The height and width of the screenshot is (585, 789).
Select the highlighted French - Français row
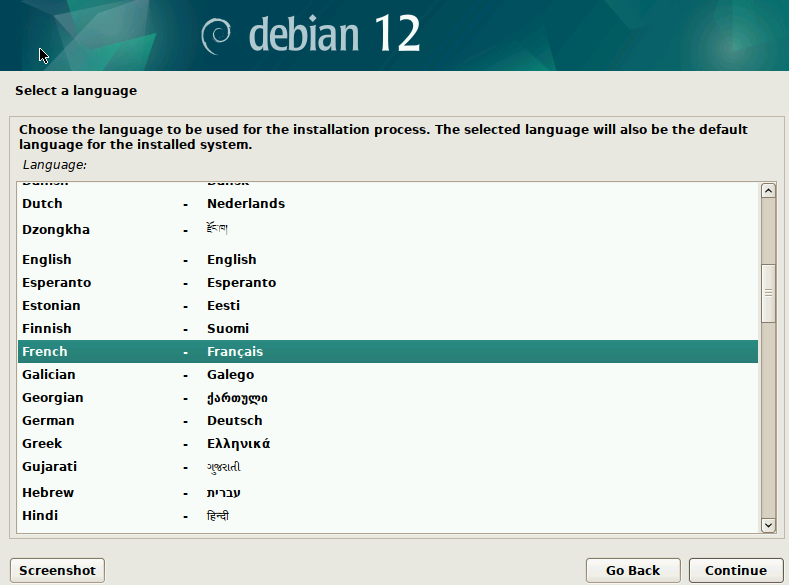[388, 352]
